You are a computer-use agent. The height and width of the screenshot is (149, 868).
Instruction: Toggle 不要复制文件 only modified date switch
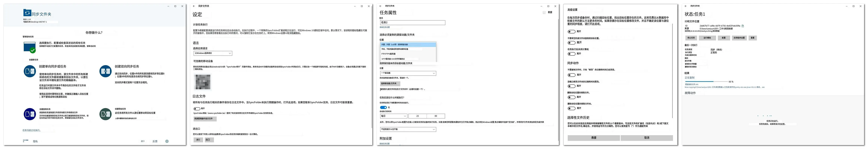tap(572, 75)
